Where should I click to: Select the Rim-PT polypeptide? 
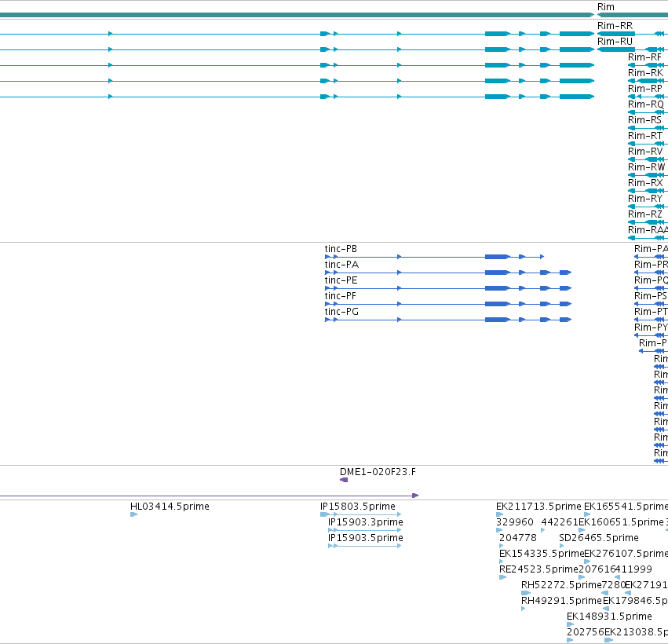(x=651, y=312)
